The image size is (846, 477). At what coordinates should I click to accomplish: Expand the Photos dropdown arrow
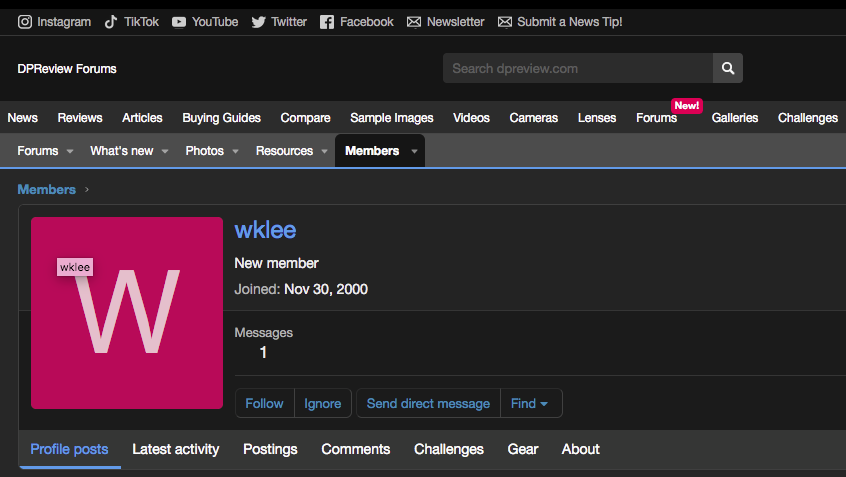pos(235,152)
